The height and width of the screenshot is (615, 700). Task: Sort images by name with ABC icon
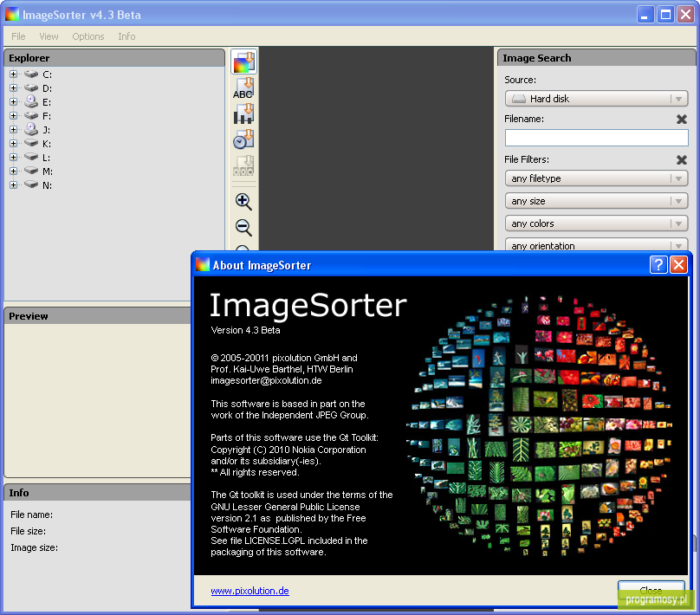(243, 88)
